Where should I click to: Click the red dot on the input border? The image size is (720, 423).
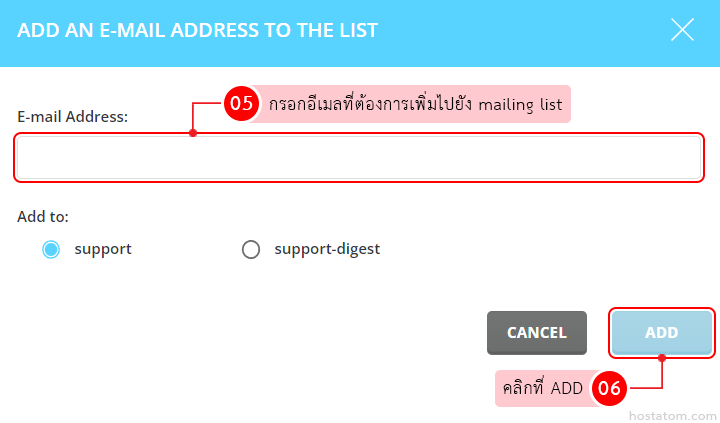[x=193, y=133]
